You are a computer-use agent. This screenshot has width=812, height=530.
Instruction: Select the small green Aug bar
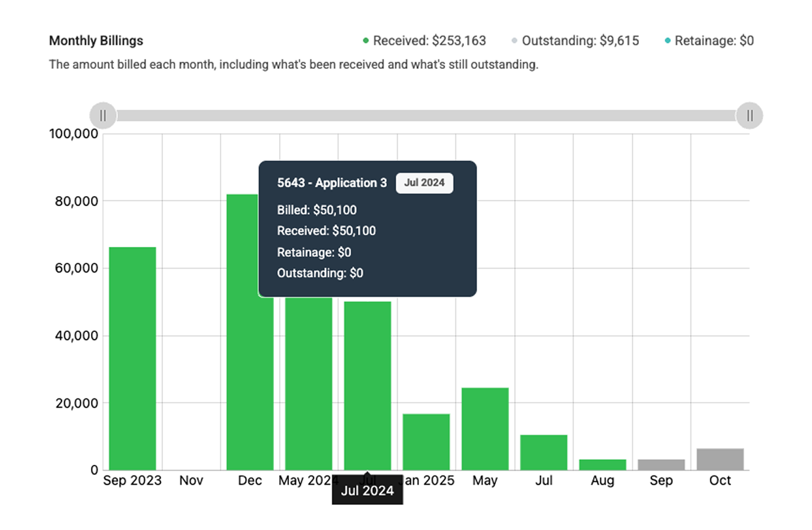point(602,464)
